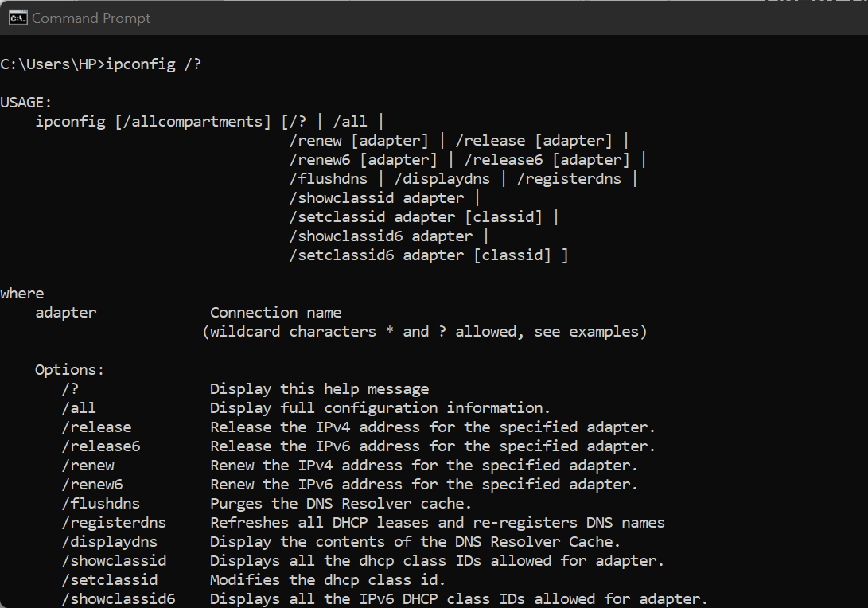
Task: Click the '/all' entry in Options list
Action: pyautogui.click(x=79, y=408)
